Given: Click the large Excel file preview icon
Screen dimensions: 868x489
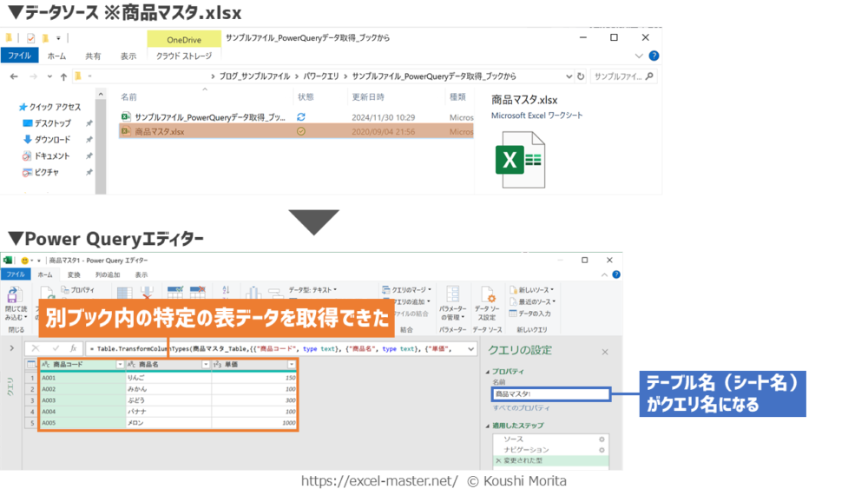Looking at the screenshot, I should [x=519, y=160].
